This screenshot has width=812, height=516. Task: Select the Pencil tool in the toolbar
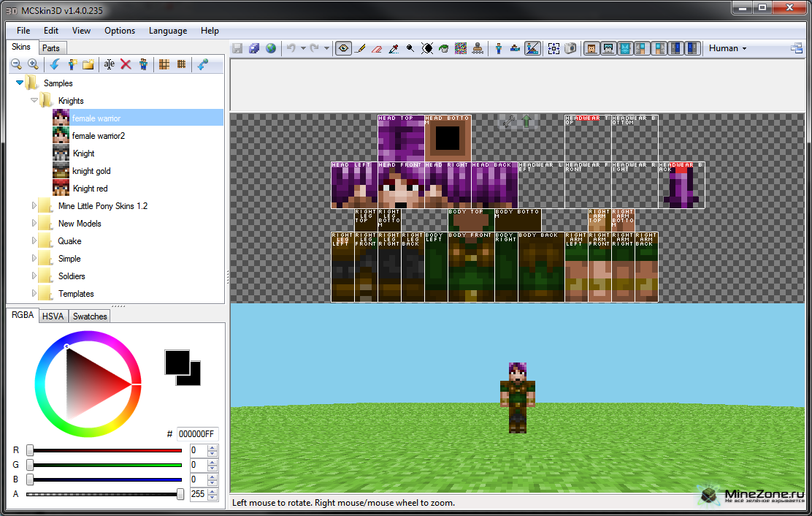point(360,48)
